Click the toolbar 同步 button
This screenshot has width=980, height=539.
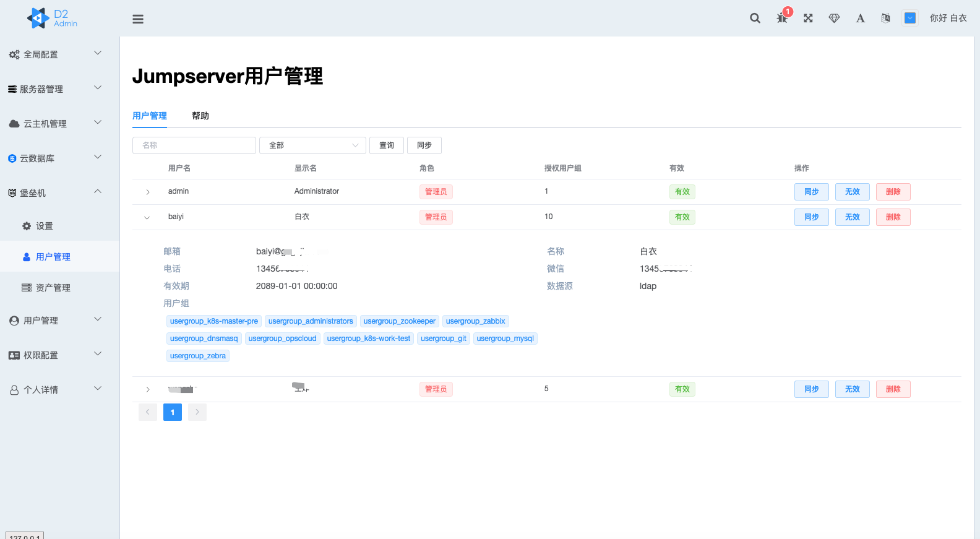(x=424, y=145)
